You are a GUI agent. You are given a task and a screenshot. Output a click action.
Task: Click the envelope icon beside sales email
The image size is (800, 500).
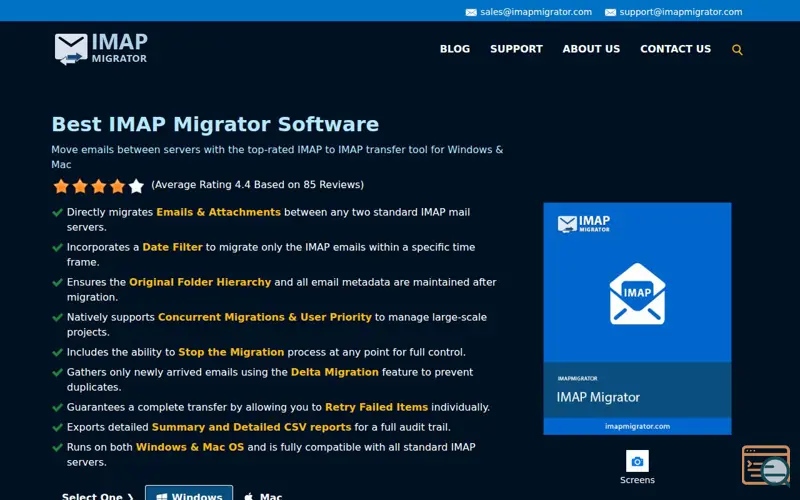[x=471, y=12]
